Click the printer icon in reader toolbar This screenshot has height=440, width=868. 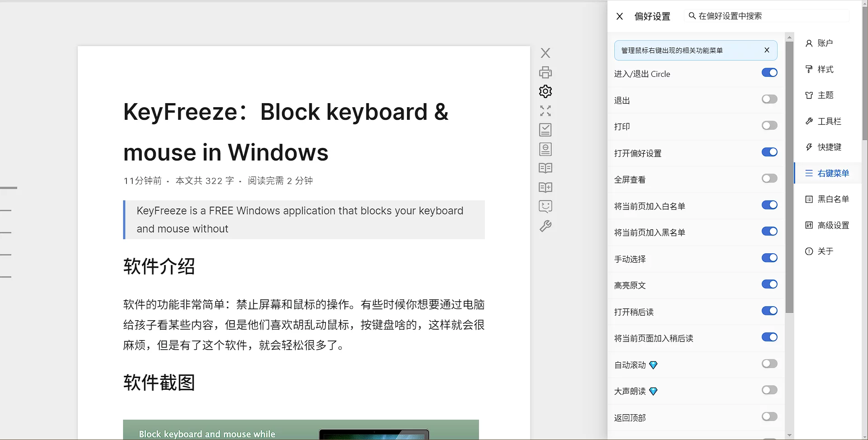(545, 72)
